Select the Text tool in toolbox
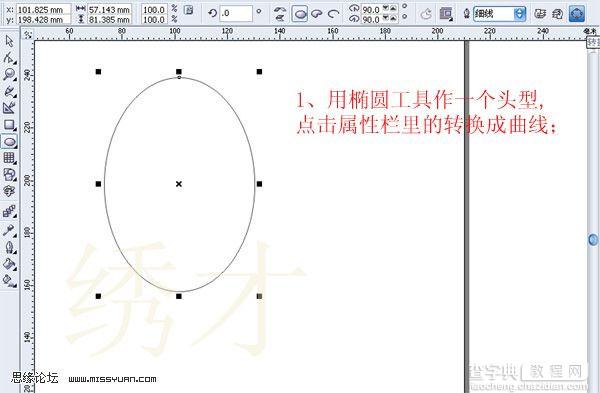 9,191
